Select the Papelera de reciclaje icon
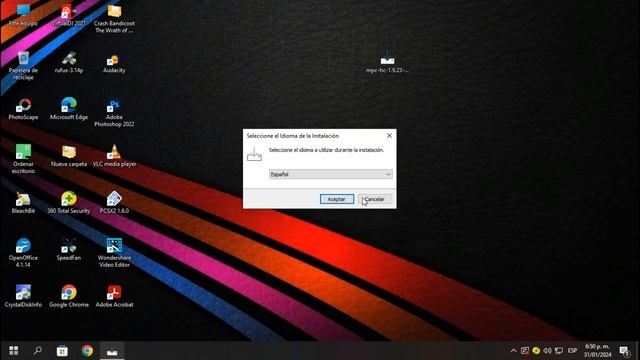640x360 pixels. (x=23, y=65)
